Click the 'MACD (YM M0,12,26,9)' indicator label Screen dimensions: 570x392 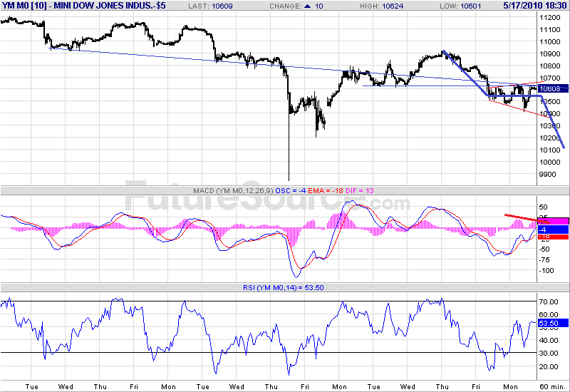pos(233,190)
